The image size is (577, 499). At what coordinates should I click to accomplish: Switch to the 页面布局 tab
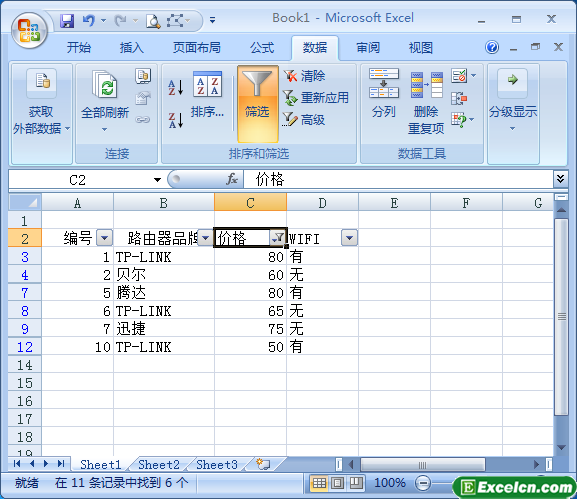coord(197,47)
